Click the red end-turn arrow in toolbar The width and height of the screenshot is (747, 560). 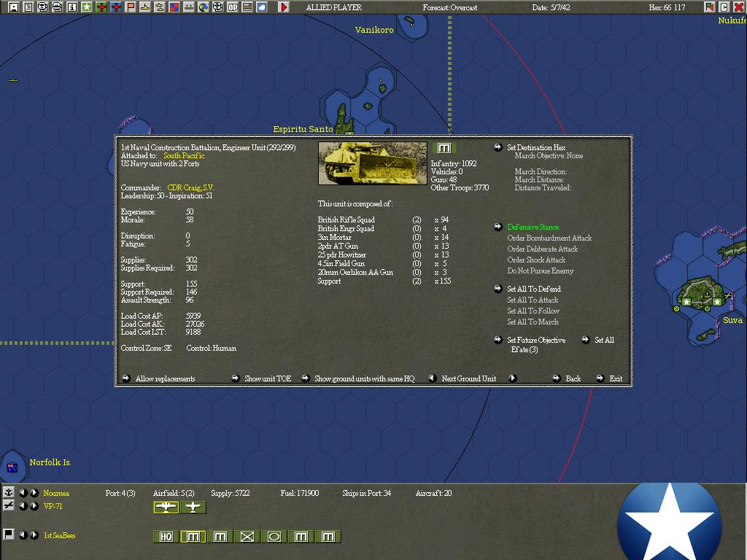(284, 7)
